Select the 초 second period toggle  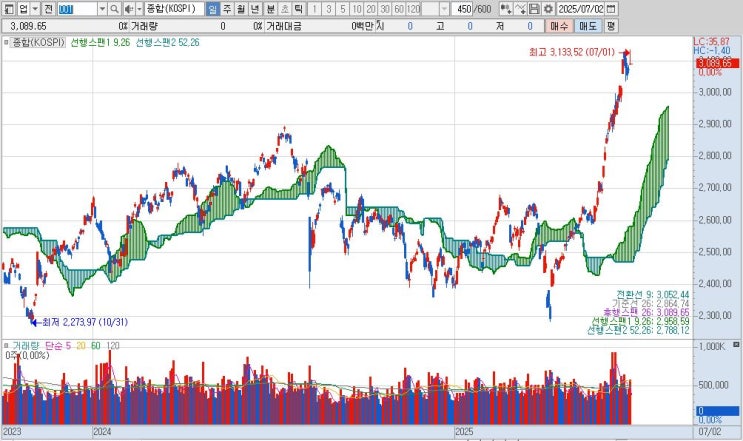284,9
